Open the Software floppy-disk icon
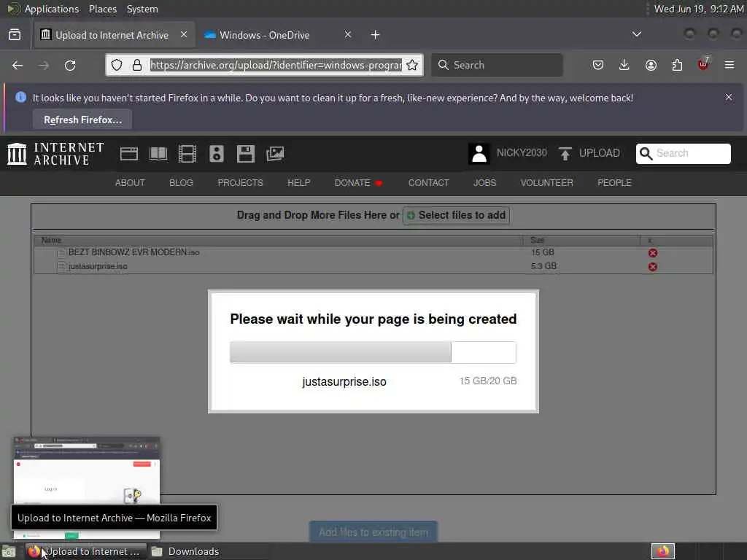The width and height of the screenshot is (747, 560). point(246,154)
